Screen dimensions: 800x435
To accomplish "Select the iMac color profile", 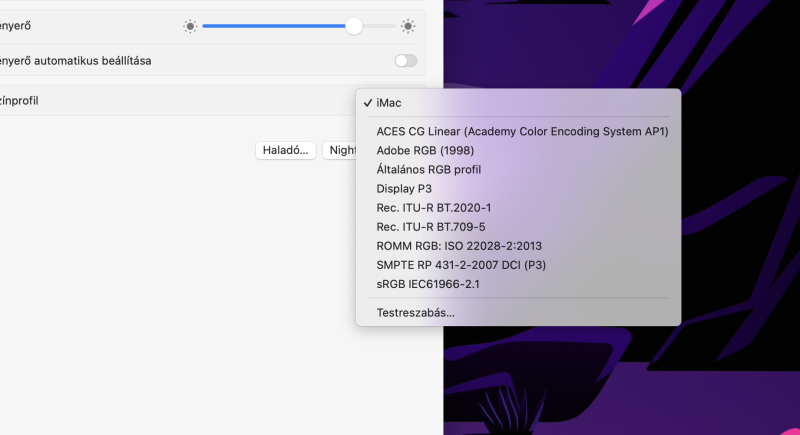I will pyautogui.click(x=518, y=103).
